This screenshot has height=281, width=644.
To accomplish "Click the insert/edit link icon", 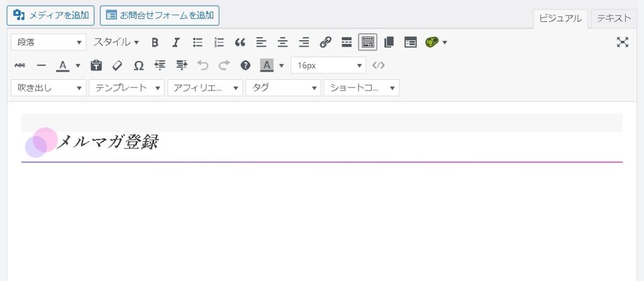I will pyautogui.click(x=325, y=43).
